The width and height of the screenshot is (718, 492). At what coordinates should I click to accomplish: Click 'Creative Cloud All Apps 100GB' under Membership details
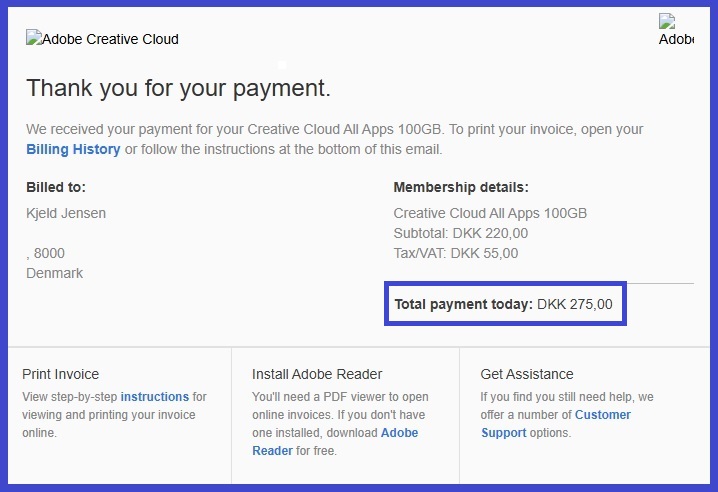pyautogui.click(x=490, y=213)
